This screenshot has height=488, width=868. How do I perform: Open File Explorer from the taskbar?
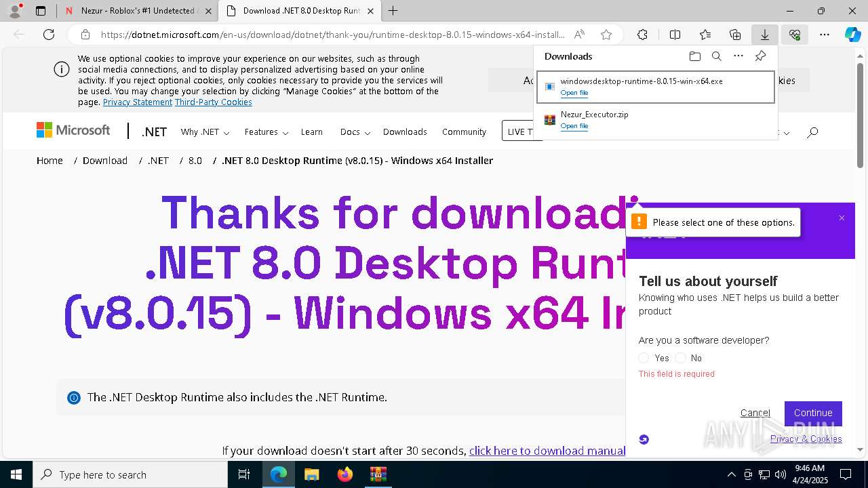[311, 474]
